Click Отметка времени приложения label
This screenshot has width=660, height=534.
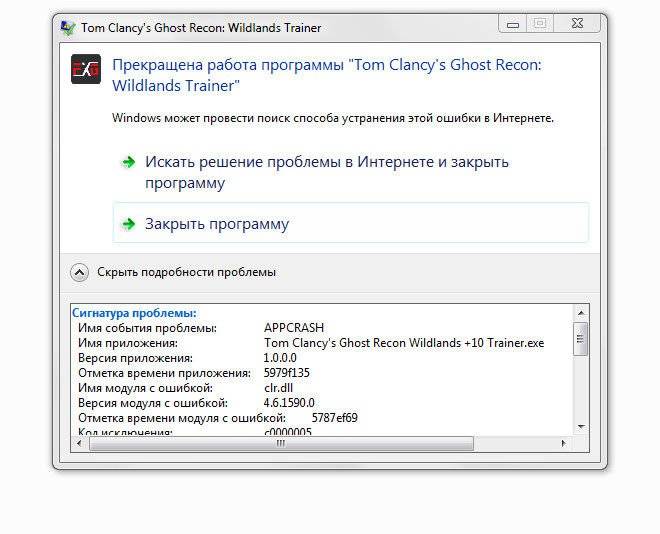[x=165, y=373]
